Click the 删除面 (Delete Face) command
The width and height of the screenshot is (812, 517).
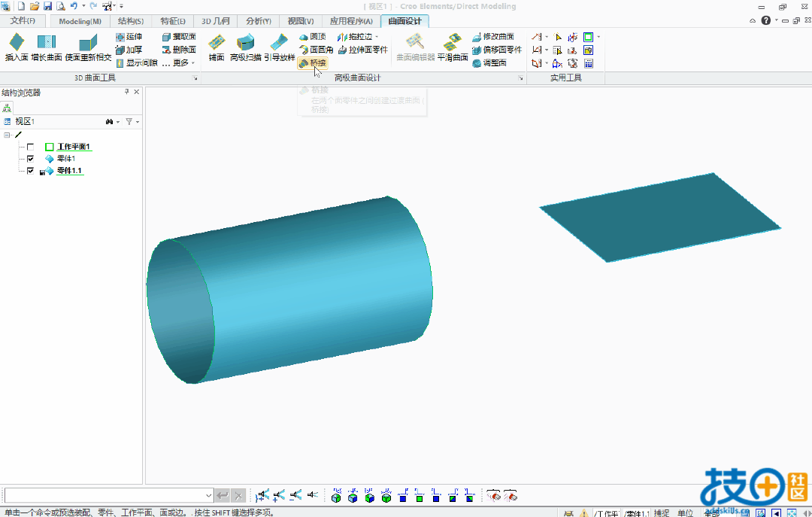179,50
